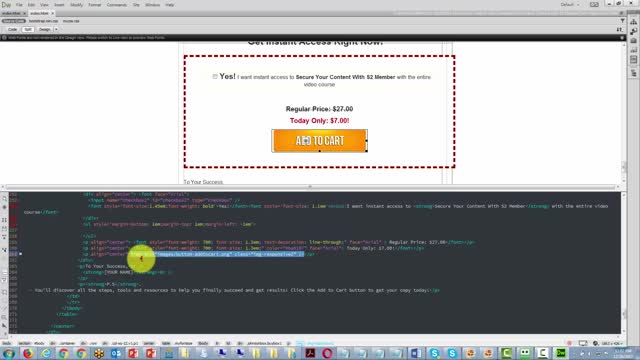The width and height of the screenshot is (640, 360).
Task: Click the filter related files icon
Action: pyautogui.click(x=622, y=21)
